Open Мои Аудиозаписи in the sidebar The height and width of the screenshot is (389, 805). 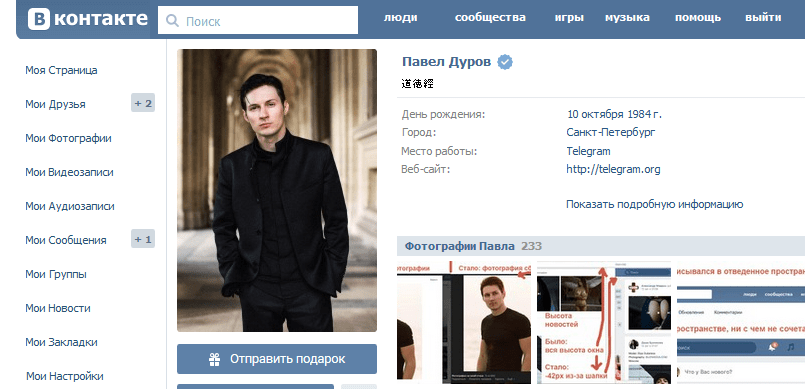click(70, 206)
